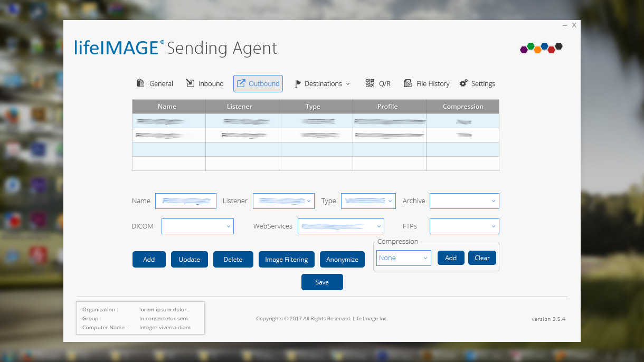Click the Delete button
Screen dimensions: 644x362
[x=233, y=260]
